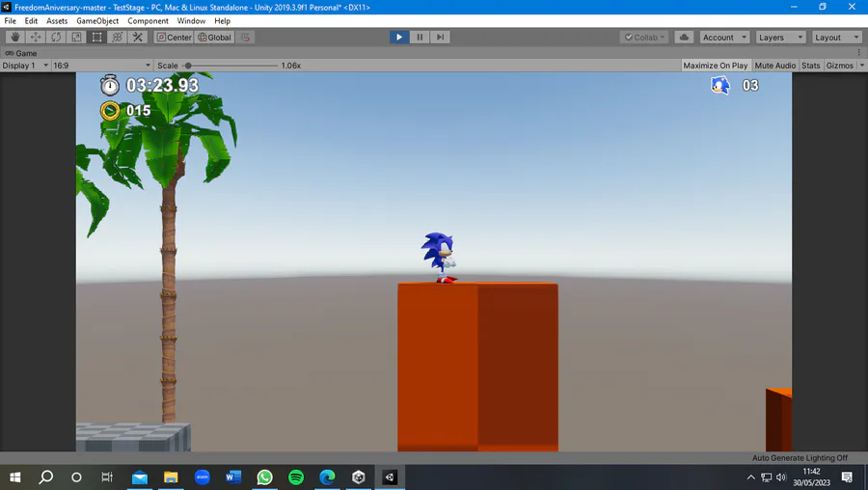Screen dimensions: 868x490
Task: Open the Help menu
Action: click(222, 21)
